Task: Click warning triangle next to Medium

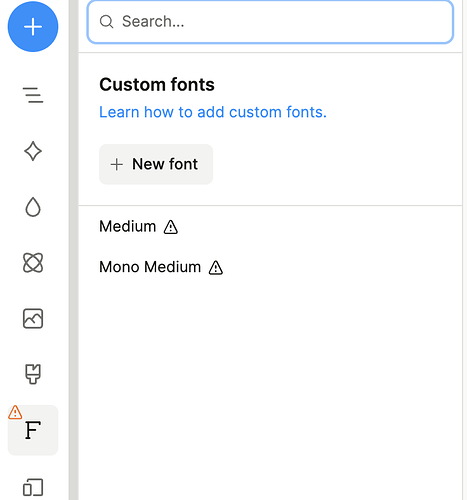Action: 171,227
